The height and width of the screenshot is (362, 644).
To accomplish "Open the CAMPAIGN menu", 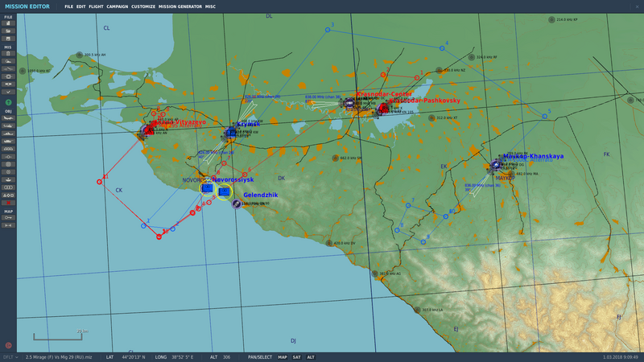I will [x=118, y=6].
